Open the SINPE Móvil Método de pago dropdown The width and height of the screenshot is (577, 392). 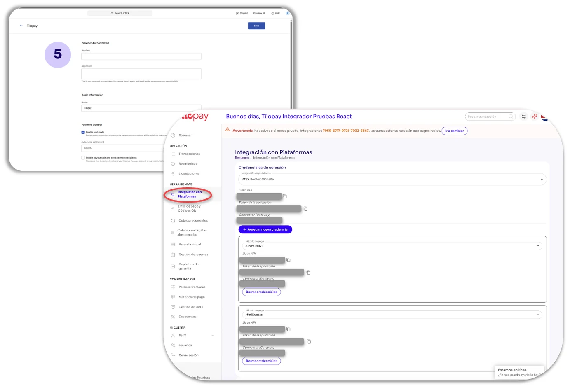[392, 246]
